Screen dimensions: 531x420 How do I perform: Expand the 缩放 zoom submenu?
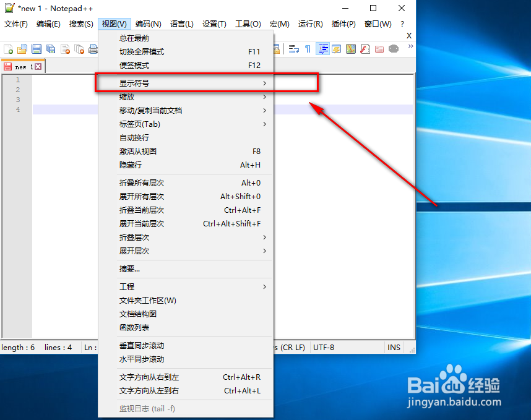tap(186, 96)
